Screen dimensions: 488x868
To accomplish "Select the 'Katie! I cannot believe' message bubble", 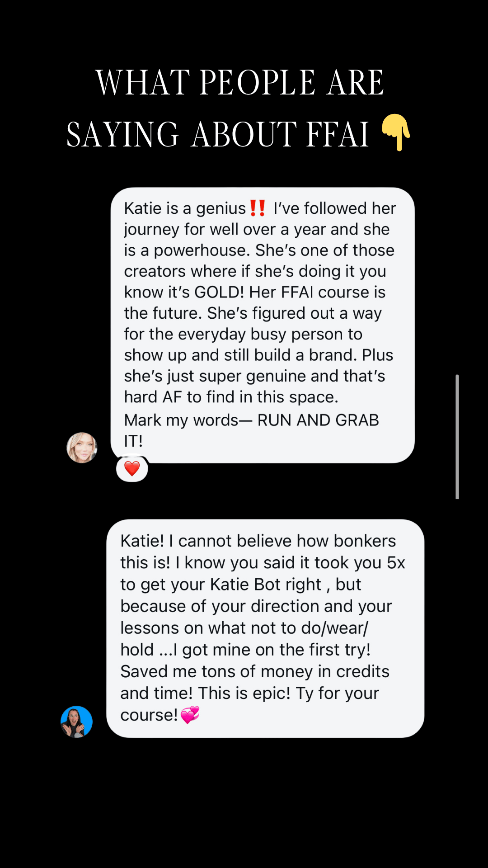I will [x=265, y=628].
